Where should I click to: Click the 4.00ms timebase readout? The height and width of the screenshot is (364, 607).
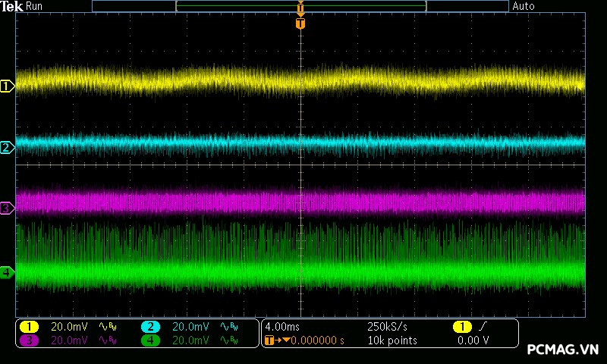pos(281,327)
